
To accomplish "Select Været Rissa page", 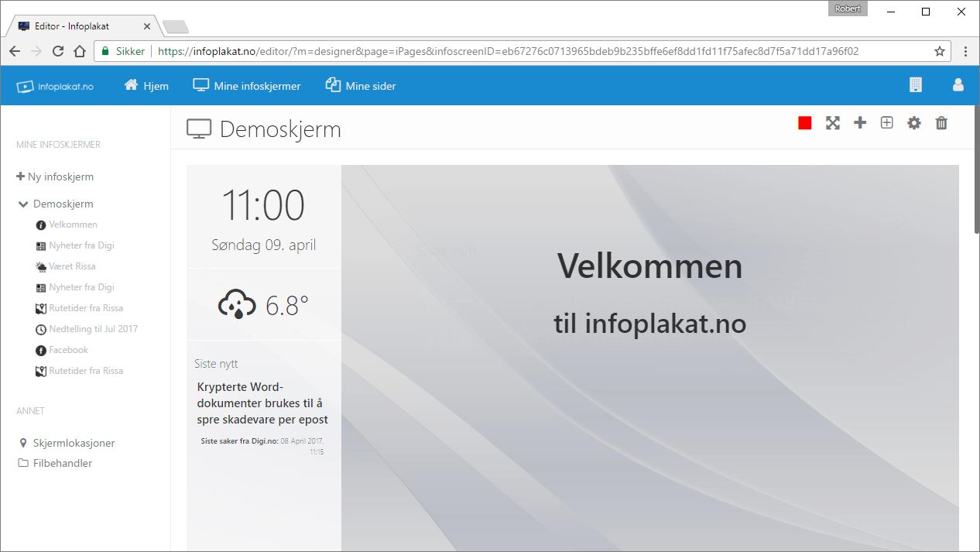I will pyautogui.click(x=73, y=266).
